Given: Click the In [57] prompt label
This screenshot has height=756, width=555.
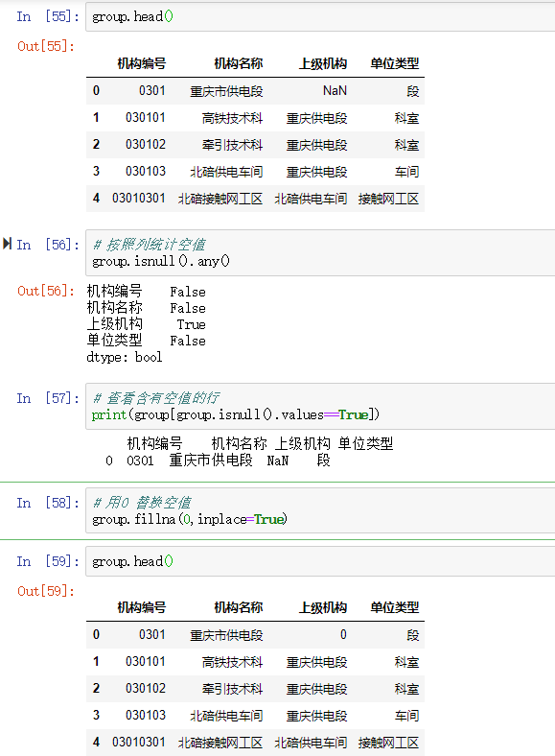Looking at the screenshot, I should (48, 398).
